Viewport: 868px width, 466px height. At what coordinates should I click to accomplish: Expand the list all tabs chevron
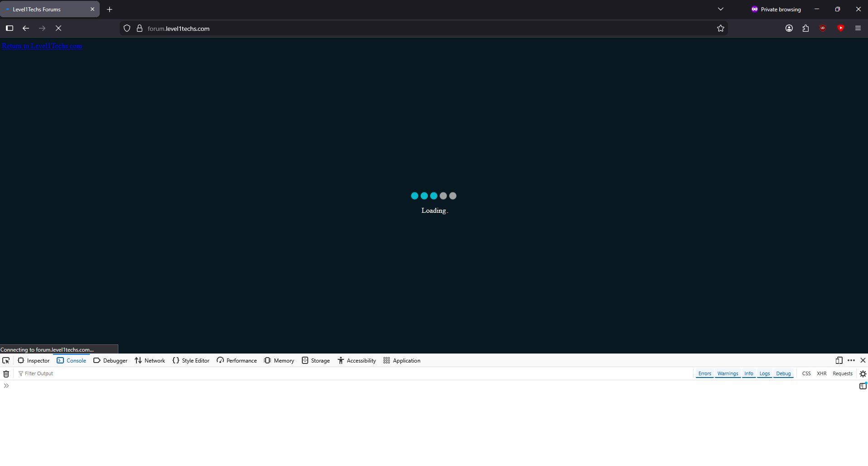click(721, 9)
